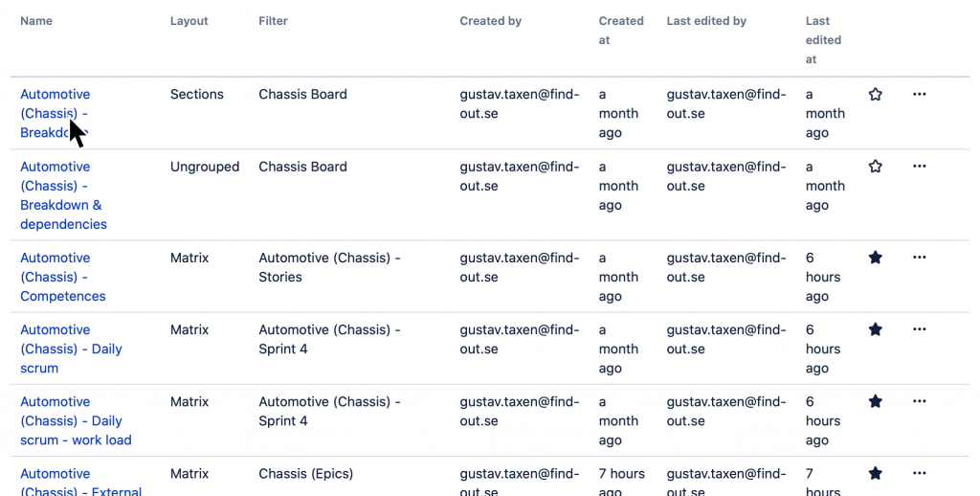
Task: Open Automotive (Chassis) - Competences board
Action: [x=62, y=277]
